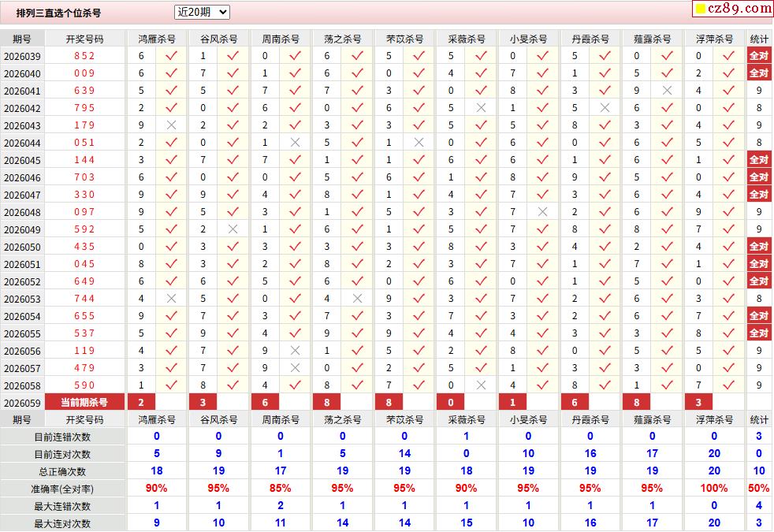This screenshot has height=532, width=774.
Task: Click the red check for 丹霞杀号 in row 2026050
Action: 605,246
